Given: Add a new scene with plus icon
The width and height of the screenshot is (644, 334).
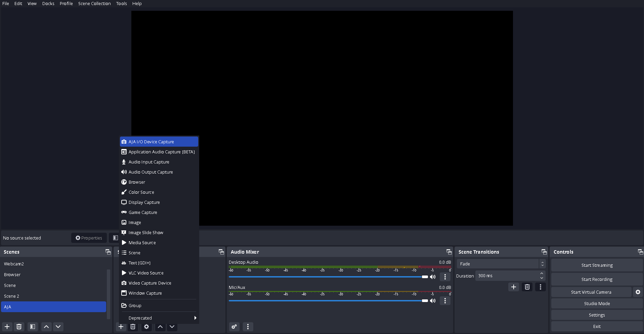Looking at the screenshot, I should (7, 327).
